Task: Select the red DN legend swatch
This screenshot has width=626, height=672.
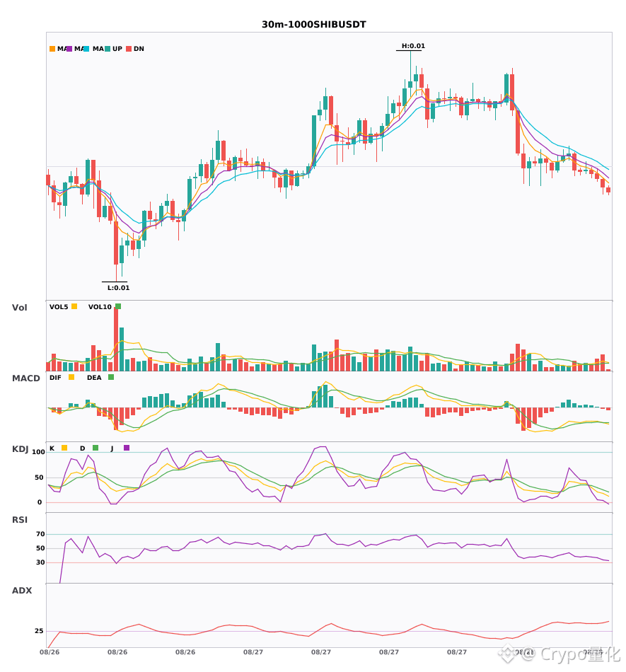Action: click(x=129, y=49)
